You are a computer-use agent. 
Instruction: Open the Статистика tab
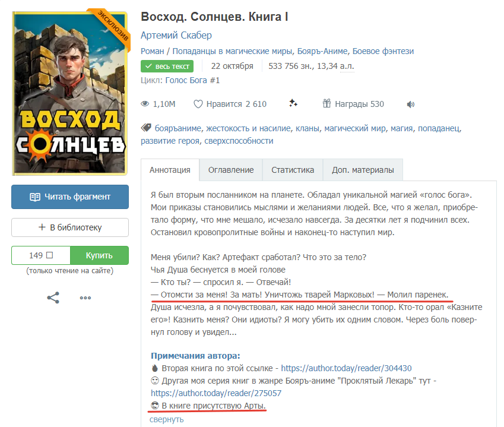point(293,170)
